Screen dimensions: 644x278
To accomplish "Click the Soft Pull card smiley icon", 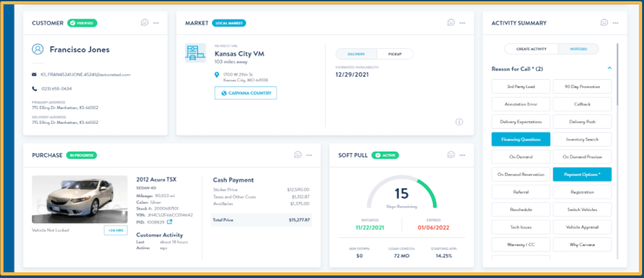I will pos(451,155).
